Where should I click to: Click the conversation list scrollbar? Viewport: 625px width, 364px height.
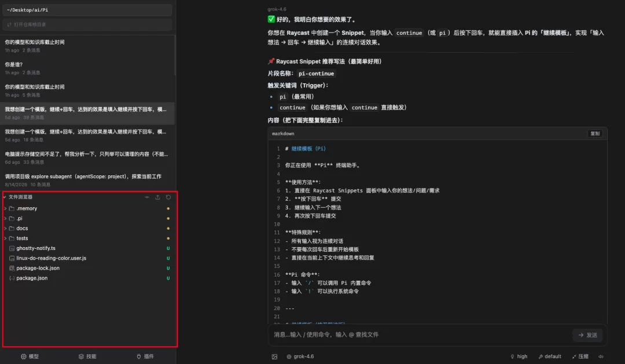point(175,56)
